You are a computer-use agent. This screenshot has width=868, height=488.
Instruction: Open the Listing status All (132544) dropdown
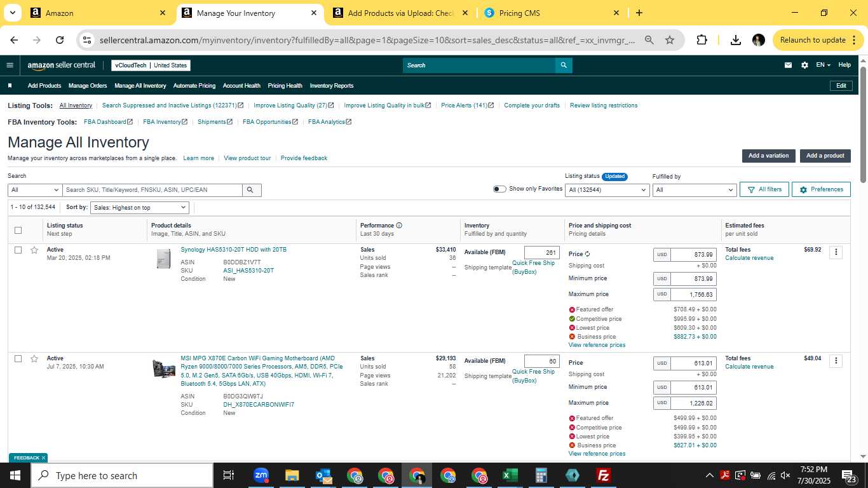(x=607, y=190)
